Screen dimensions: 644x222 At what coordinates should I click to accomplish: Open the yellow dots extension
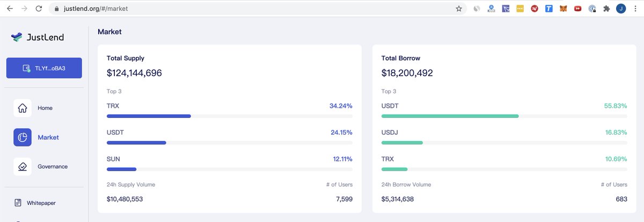coord(520,9)
